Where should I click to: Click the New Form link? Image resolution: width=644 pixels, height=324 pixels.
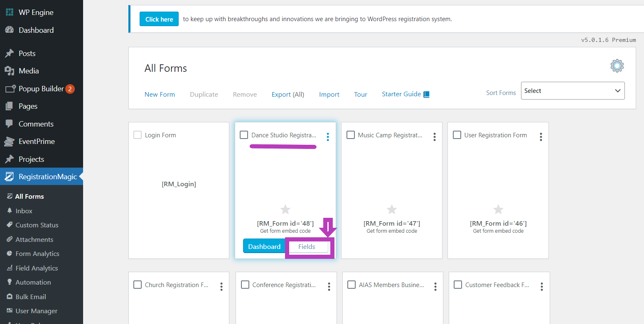click(x=160, y=95)
